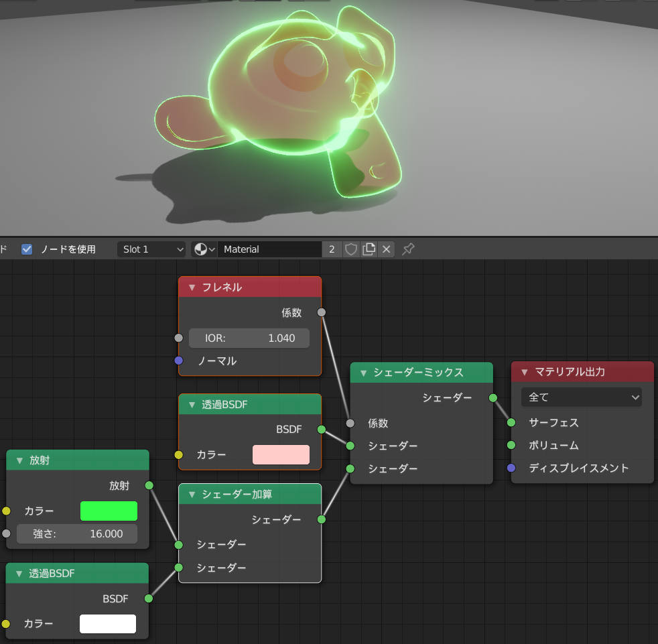Click the ノーマル input socket on フレネル

(179, 361)
